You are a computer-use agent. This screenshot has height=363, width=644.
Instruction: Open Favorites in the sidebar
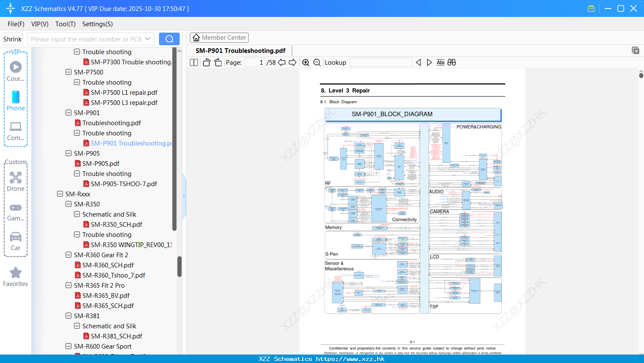pyautogui.click(x=16, y=277)
